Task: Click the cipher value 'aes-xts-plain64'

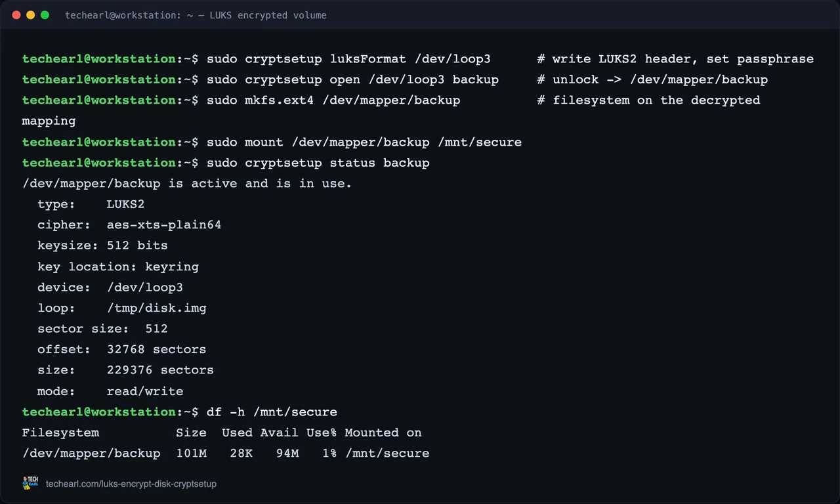Action: click(x=164, y=225)
